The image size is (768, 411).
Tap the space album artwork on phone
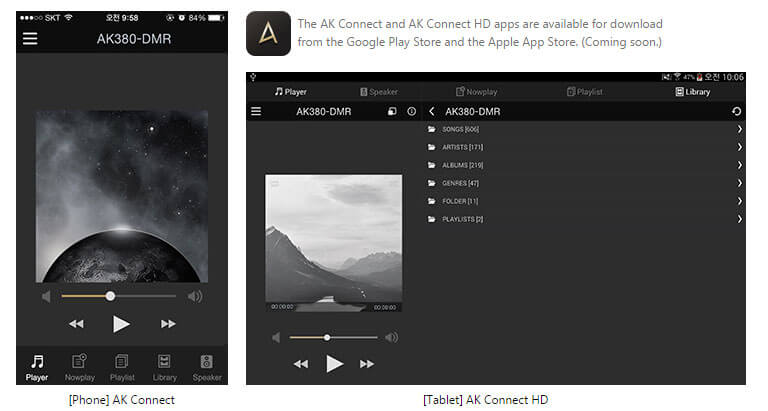pyautogui.click(x=122, y=196)
